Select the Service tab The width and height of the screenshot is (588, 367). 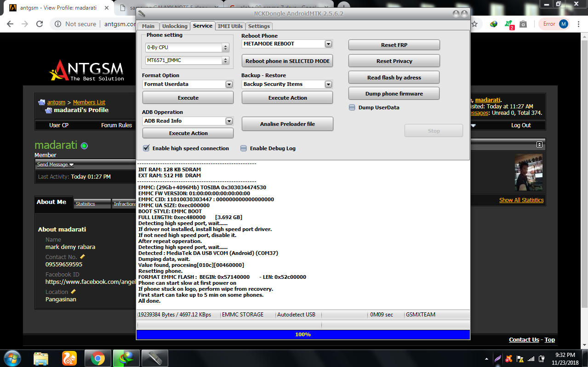coord(203,26)
